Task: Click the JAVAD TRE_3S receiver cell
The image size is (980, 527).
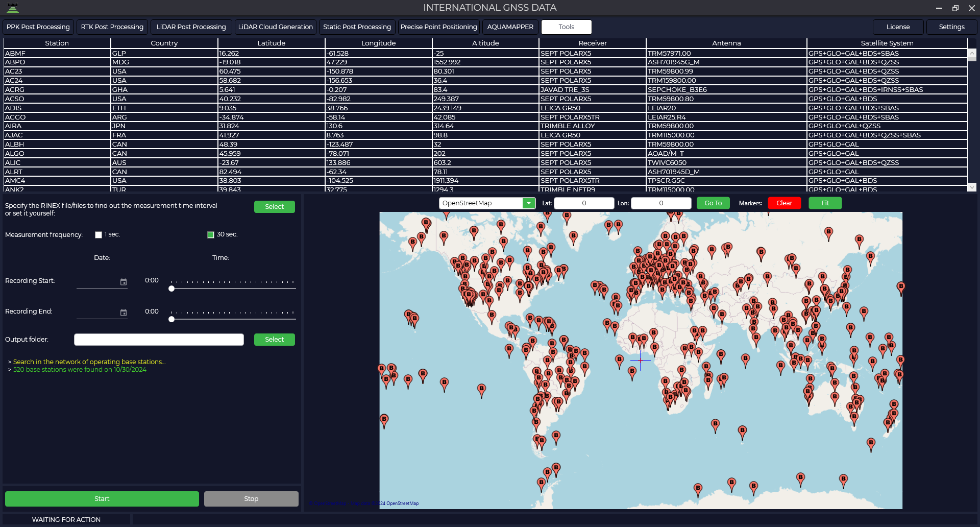Action: point(593,90)
